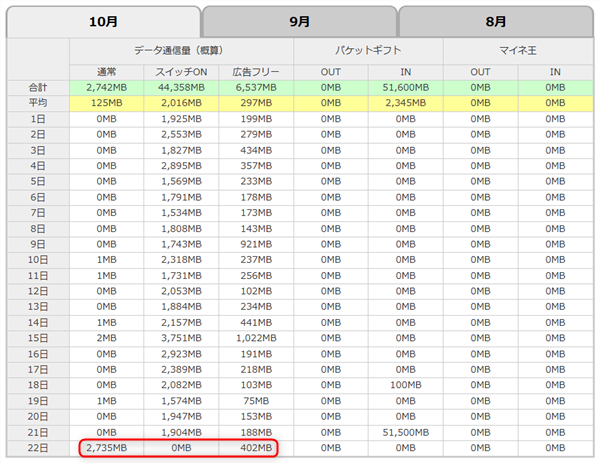
Task: Click the 100MB cell on 18日
Action: pyautogui.click(x=405, y=384)
